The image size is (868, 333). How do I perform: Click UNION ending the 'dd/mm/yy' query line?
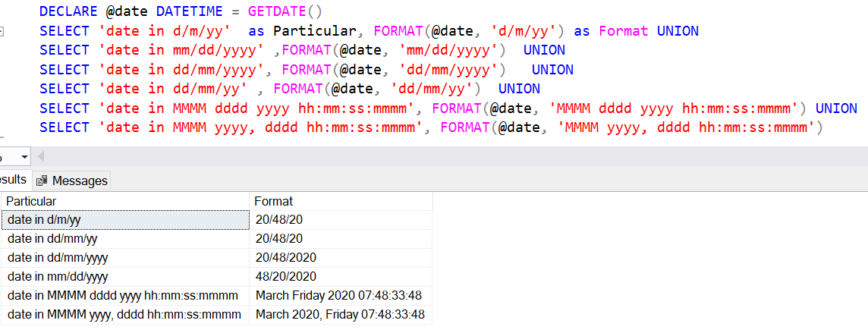coord(519,89)
